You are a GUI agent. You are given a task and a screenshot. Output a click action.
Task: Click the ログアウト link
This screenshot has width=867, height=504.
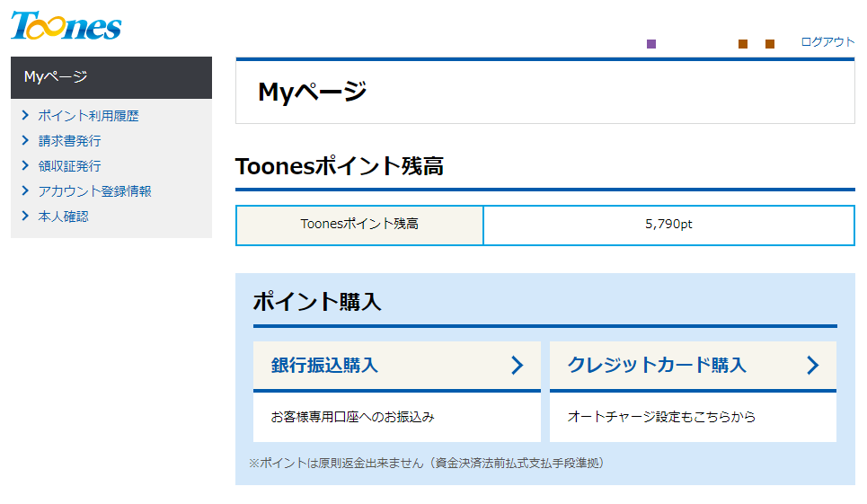coord(827,42)
